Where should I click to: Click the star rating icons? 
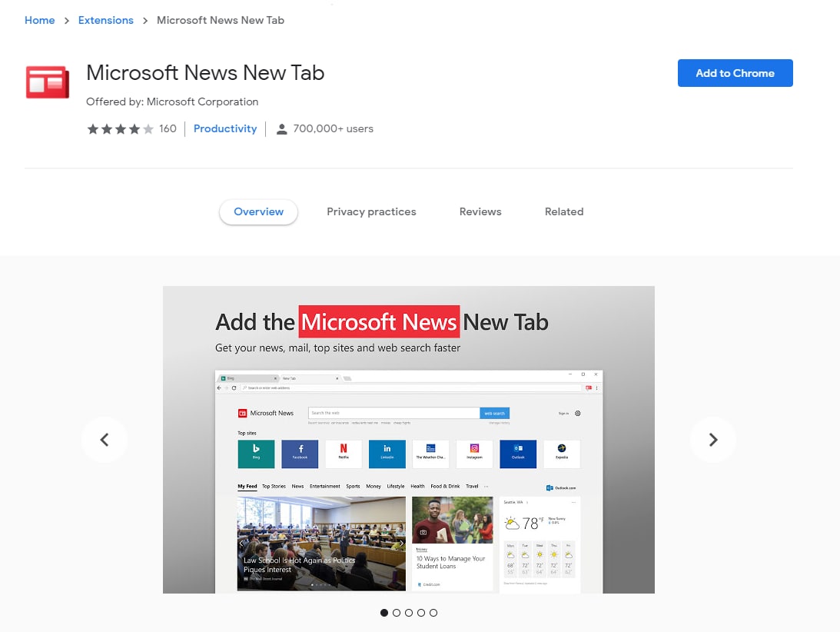pyautogui.click(x=121, y=128)
